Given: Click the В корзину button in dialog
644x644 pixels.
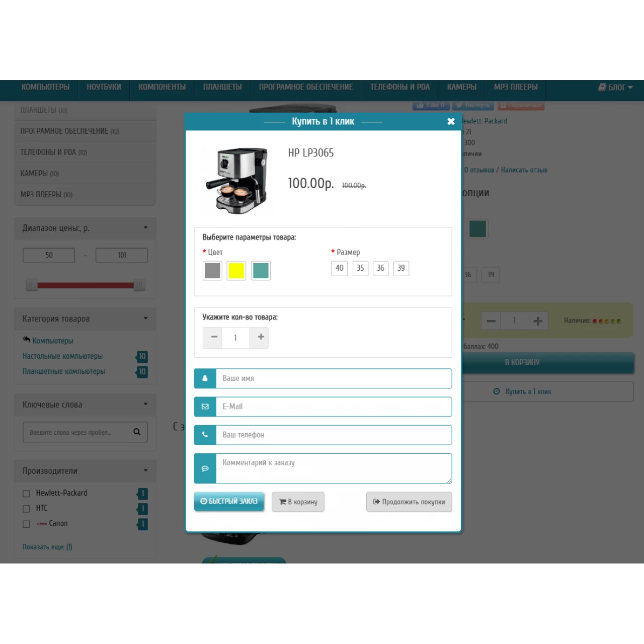Looking at the screenshot, I should [298, 502].
